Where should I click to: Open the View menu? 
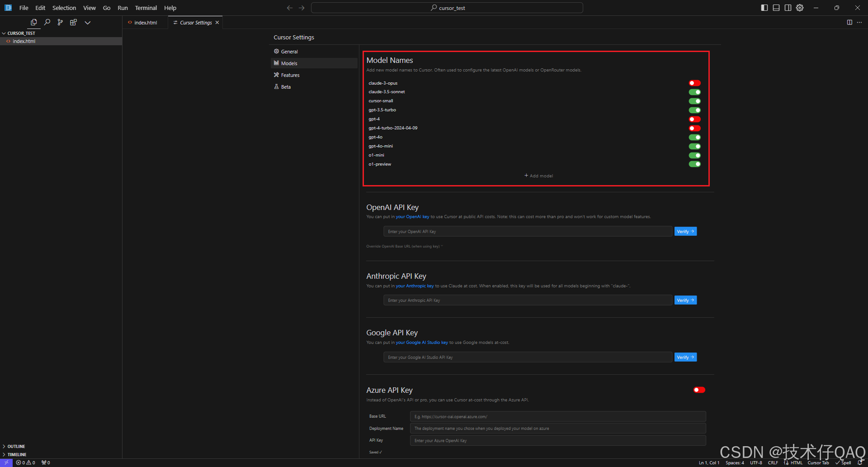click(90, 8)
